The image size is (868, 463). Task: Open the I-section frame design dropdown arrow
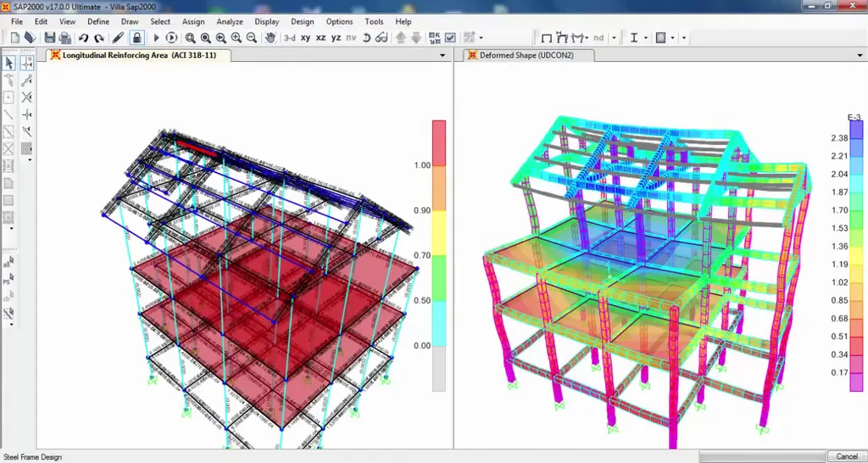pyautogui.click(x=645, y=38)
